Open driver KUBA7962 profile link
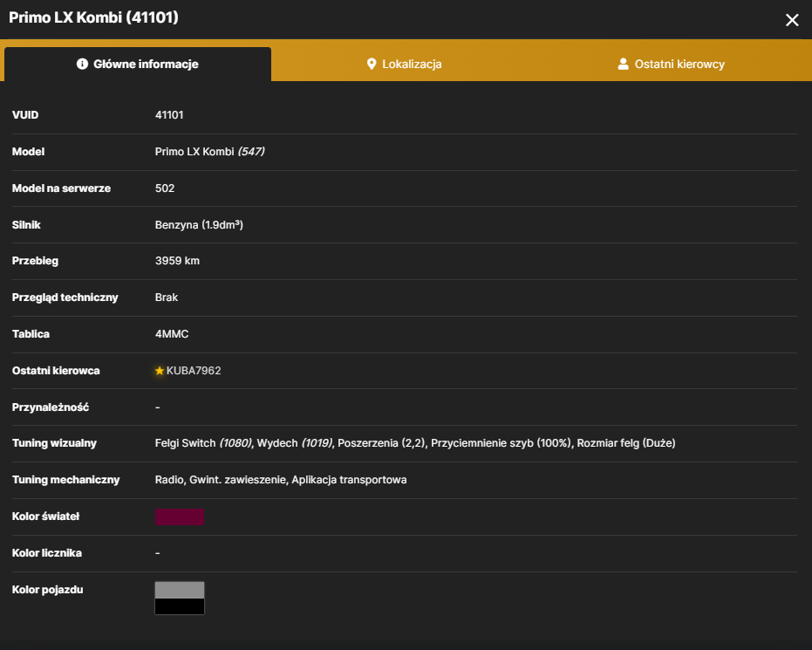 click(x=194, y=371)
